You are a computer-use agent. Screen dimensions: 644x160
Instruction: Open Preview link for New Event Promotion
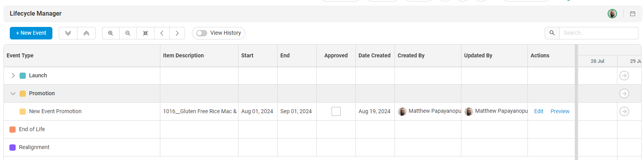(560, 112)
